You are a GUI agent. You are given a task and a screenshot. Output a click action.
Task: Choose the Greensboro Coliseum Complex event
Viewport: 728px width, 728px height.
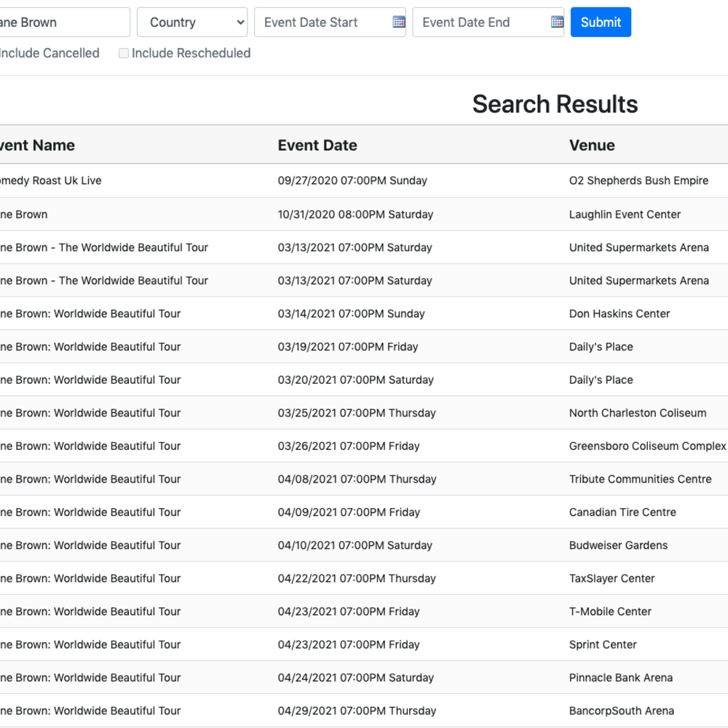647,446
